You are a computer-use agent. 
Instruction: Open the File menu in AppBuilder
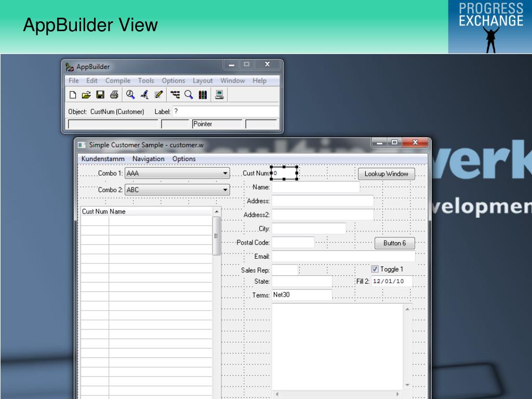tap(74, 81)
